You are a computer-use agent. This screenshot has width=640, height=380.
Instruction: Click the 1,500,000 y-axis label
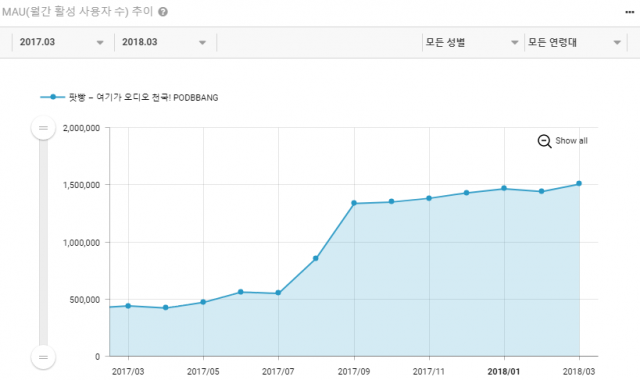81,185
